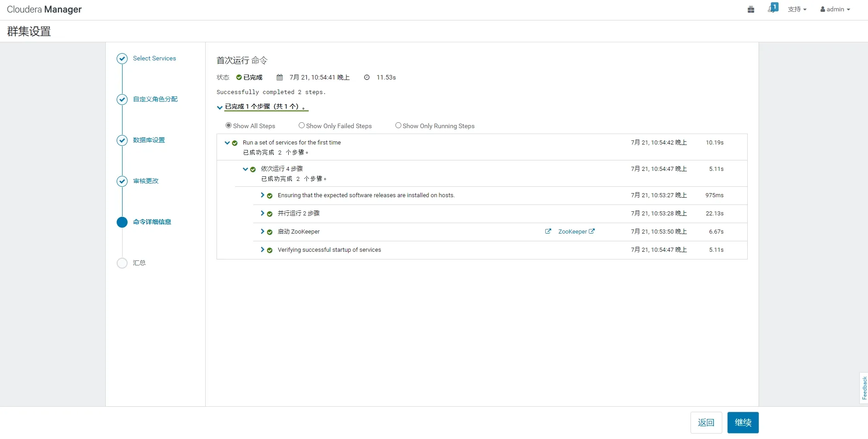Click the 继续 button to continue

(743, 423)
